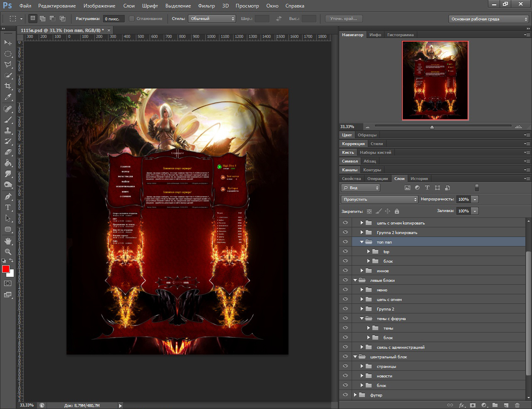The height and width of the screenshot is (409, 532).
Task: Select the Eyedropper tool
Action: click(x=8, y=97)
